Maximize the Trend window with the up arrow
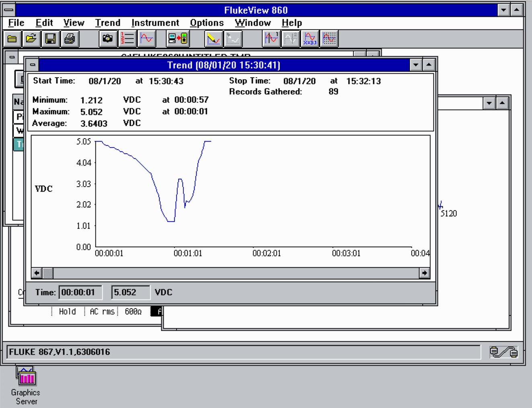Image resolution: width=532 pixels, height=408 pixels. click(429, 65)
